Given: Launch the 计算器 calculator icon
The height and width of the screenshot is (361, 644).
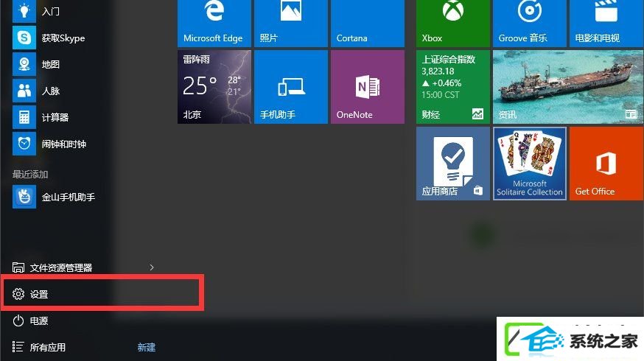Looking at the screenshot, I should [x=24, y=117].
